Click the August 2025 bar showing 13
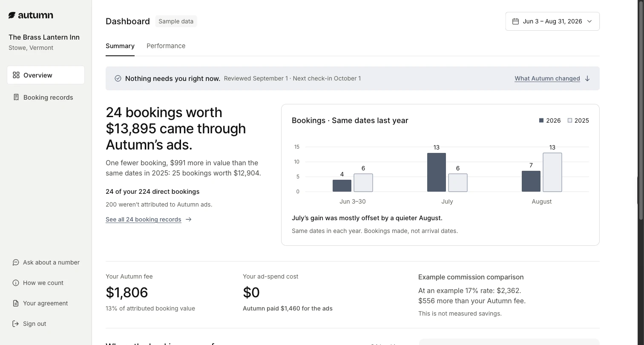Image resolution: width=644 pixels, height=345 pixels. click(552, 172)
